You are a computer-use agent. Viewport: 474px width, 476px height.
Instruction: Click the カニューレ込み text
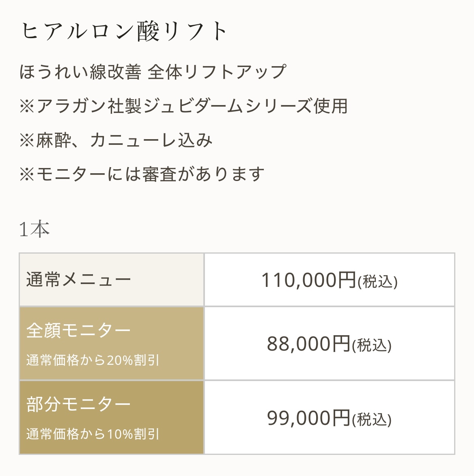pyautogui.click(x=151, y=140)
